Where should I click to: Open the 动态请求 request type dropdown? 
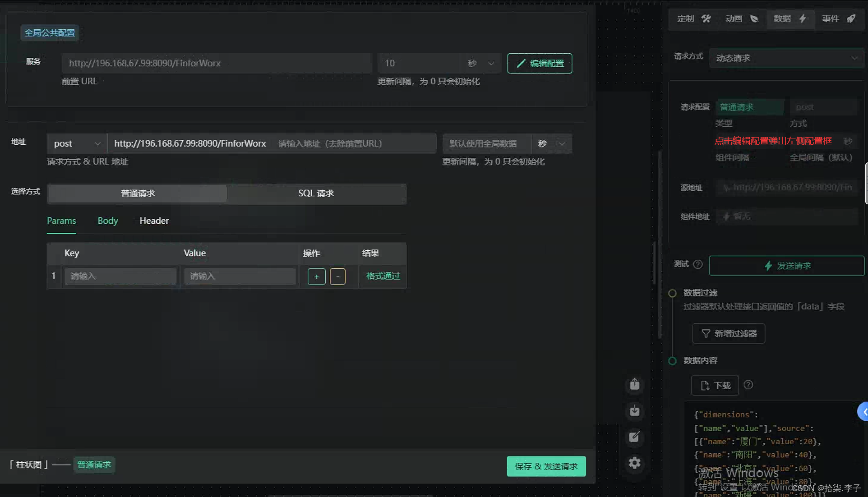click(786, 58)
